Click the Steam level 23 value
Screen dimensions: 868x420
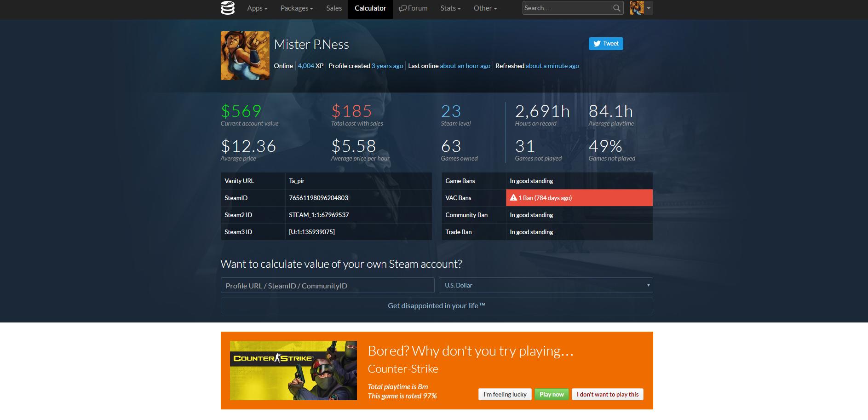(x=451, y=111)
